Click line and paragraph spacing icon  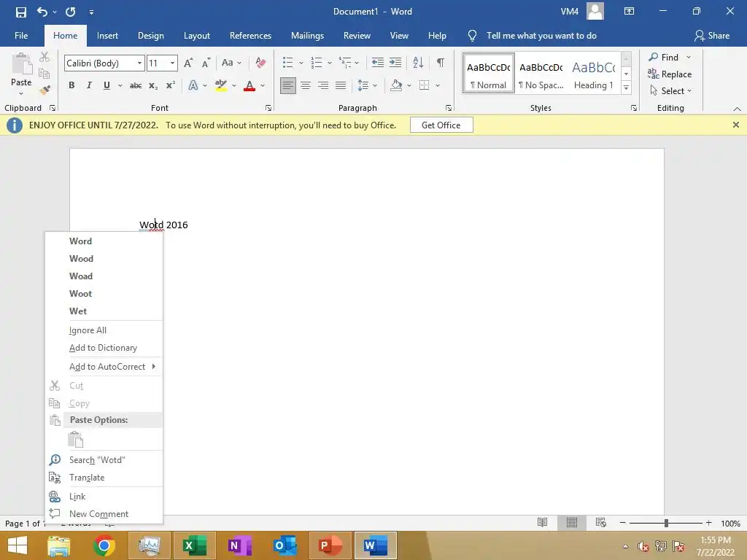[363, 85]
